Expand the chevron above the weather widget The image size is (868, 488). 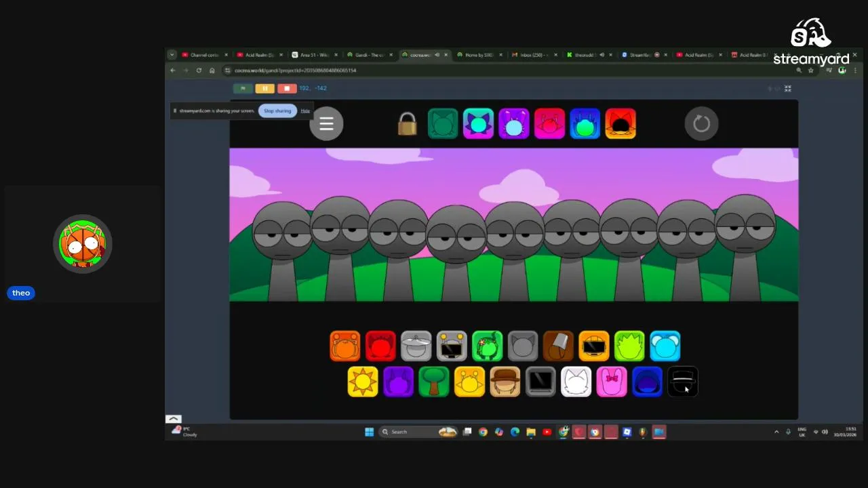pos(173,419)
